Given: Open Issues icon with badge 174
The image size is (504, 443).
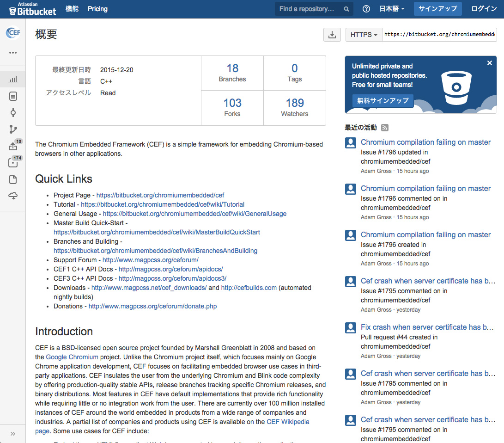Looking at the screenshot, I should (14, 162).
